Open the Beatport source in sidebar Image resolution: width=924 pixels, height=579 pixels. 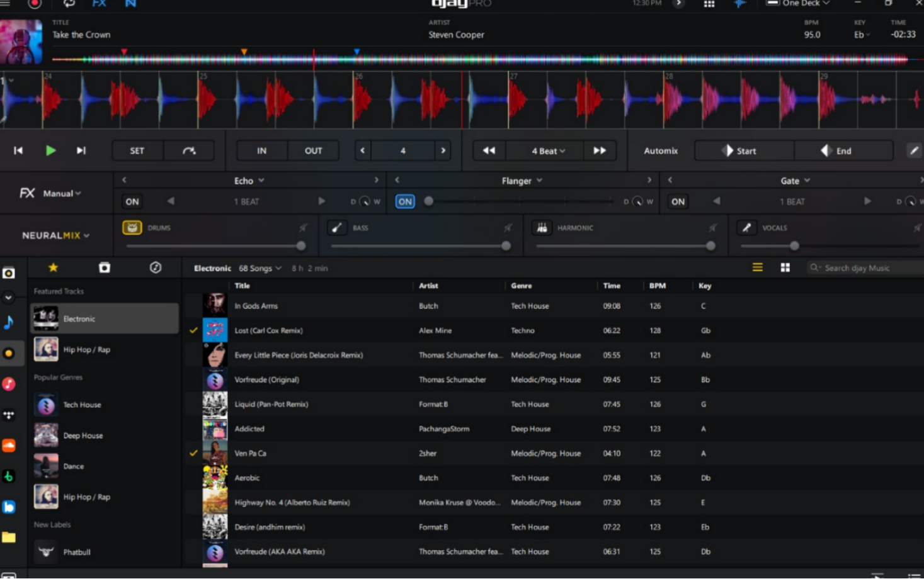(9, 476)
